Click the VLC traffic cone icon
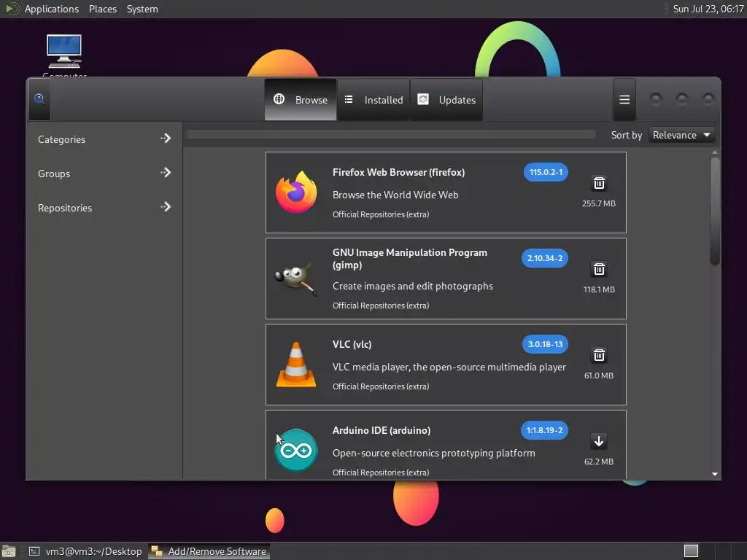Viewport: 747px width, 560px height. (x=296, y=365)
